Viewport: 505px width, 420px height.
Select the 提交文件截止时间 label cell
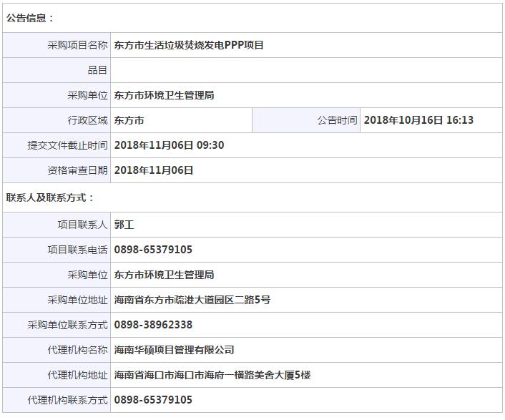[67, 145]
